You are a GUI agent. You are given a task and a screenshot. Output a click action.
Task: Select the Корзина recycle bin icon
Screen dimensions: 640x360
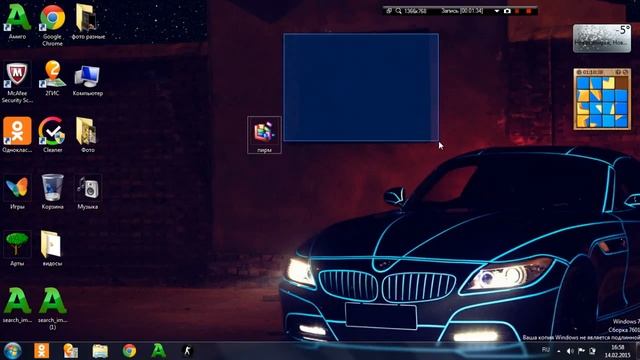click(x=52, y=192)
